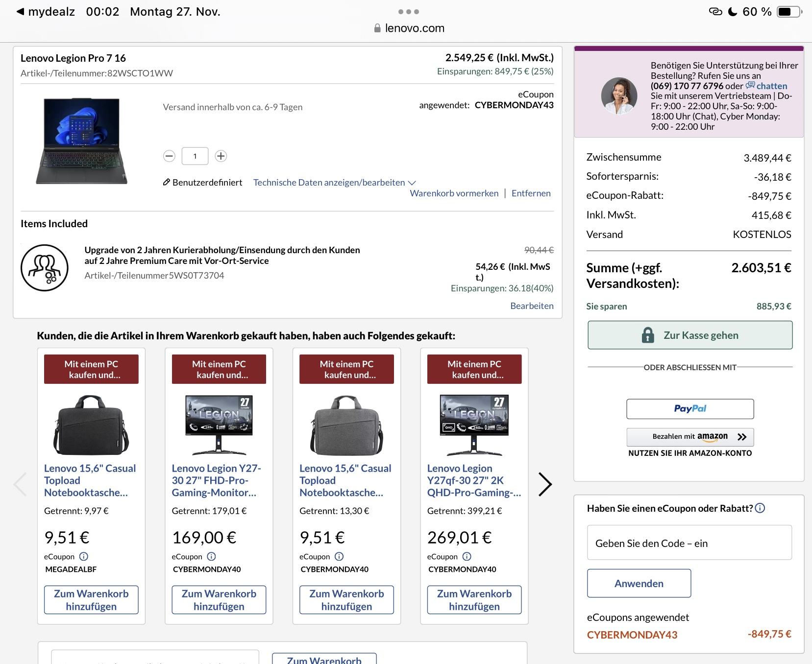Show next recommended products with right arrow
The width and height of the screenshot is (812, 664).
545,484
